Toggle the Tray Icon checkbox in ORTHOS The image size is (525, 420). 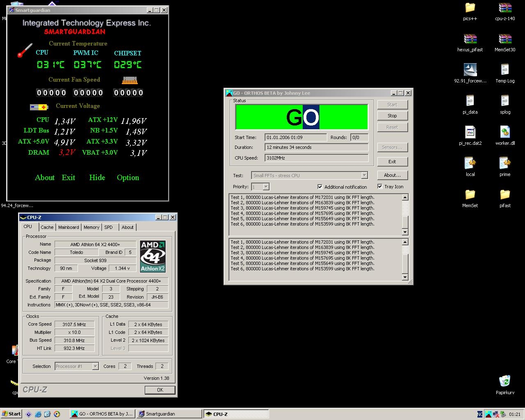(380, 186)
